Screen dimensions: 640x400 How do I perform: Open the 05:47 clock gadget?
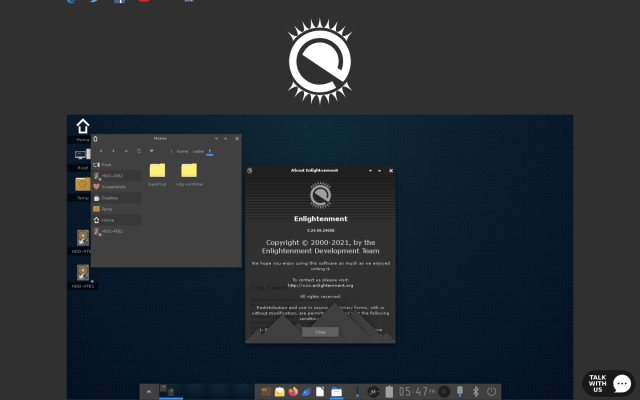417,392
